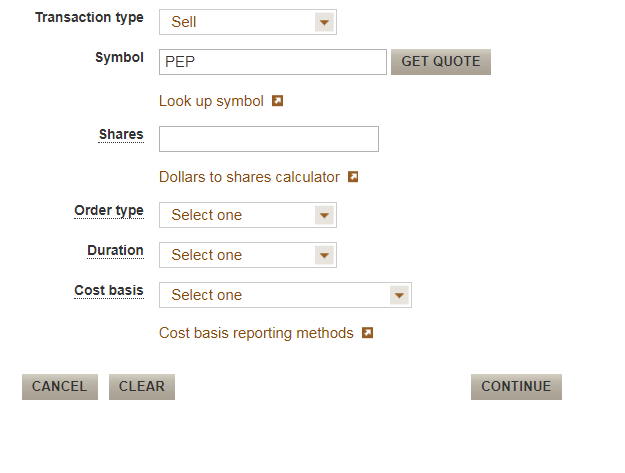Expand the Order type dropdown

[x=247, y=215]
